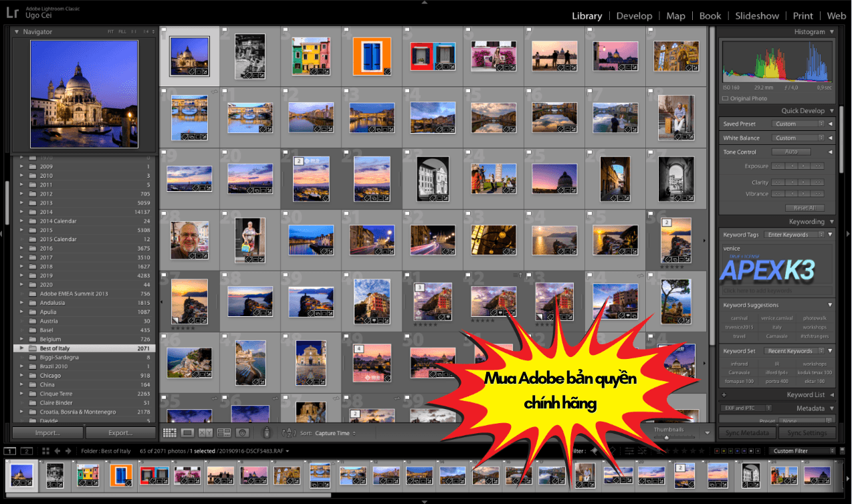Collapse the Navigator panel
The height and width of the screenshot is (504, 852).
click(x=17, y=32)
